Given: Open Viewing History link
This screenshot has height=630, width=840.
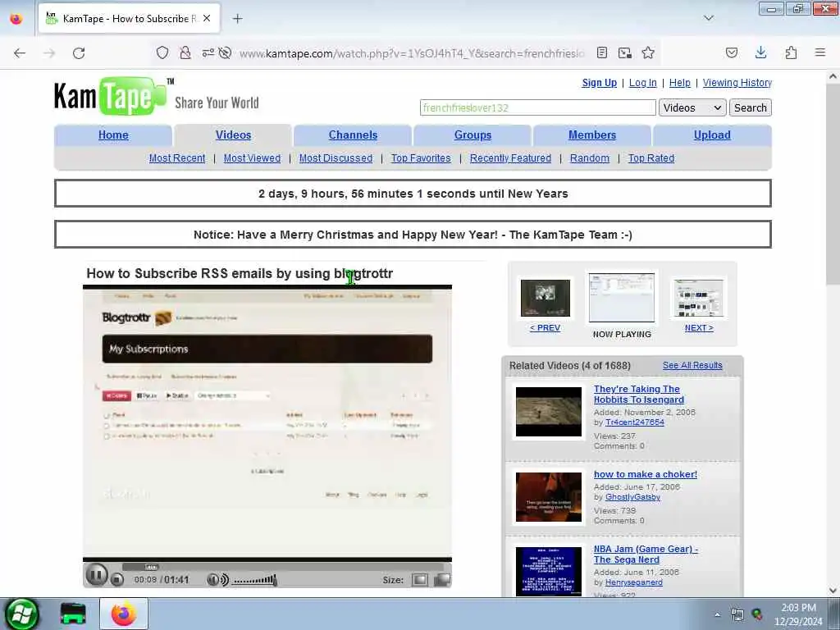Looking at the screenshot, I should (737, 83).
